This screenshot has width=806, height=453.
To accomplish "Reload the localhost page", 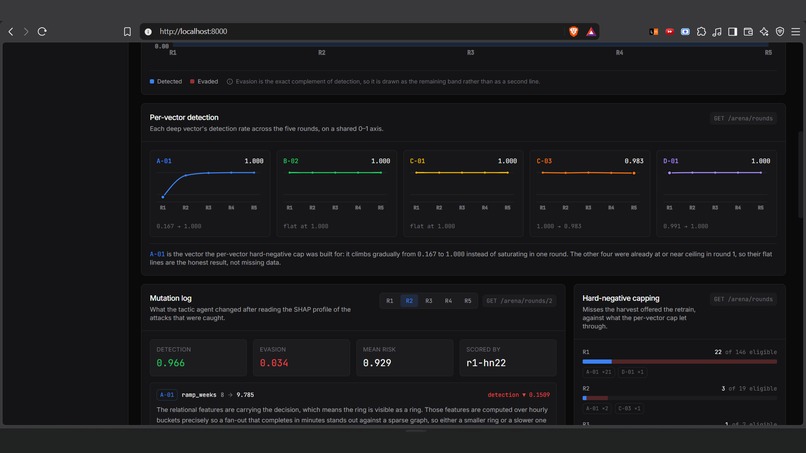I will 42,31.
